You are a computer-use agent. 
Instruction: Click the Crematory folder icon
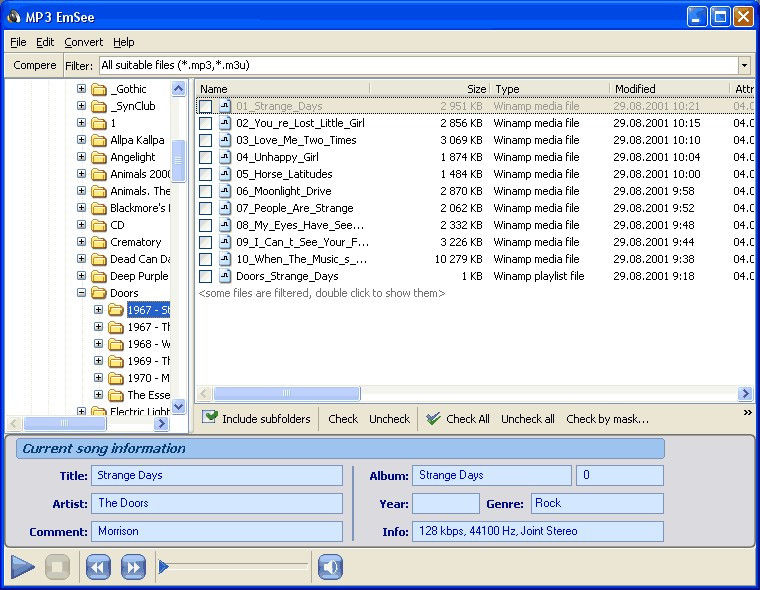pyautogui.click(x=99, y=242)
